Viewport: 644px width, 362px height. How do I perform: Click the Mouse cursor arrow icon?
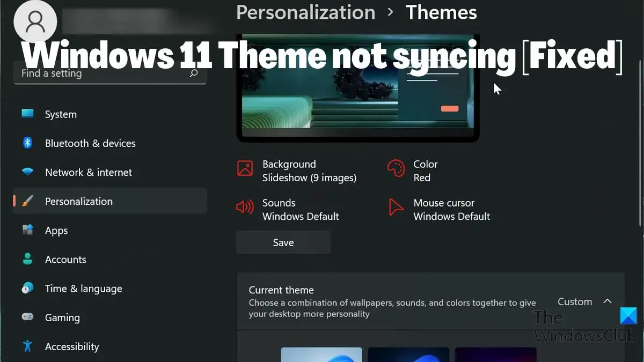[396, 207]
